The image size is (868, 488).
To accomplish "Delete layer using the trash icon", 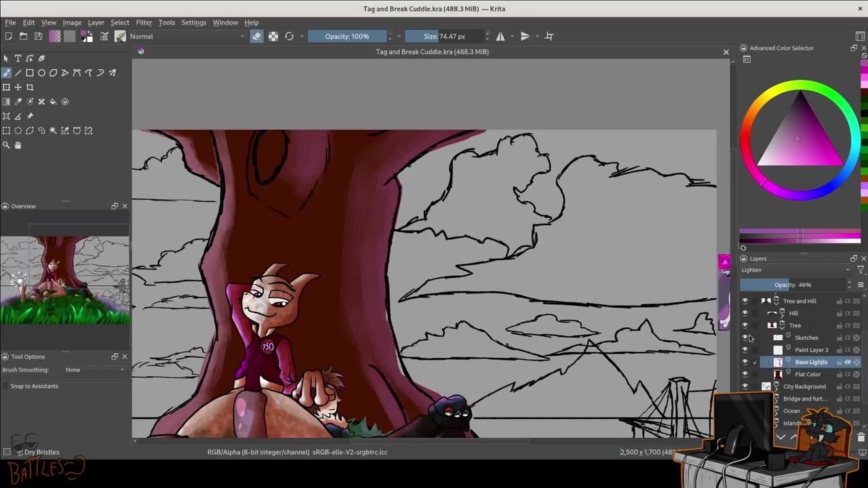I will (x=861, y=437).
